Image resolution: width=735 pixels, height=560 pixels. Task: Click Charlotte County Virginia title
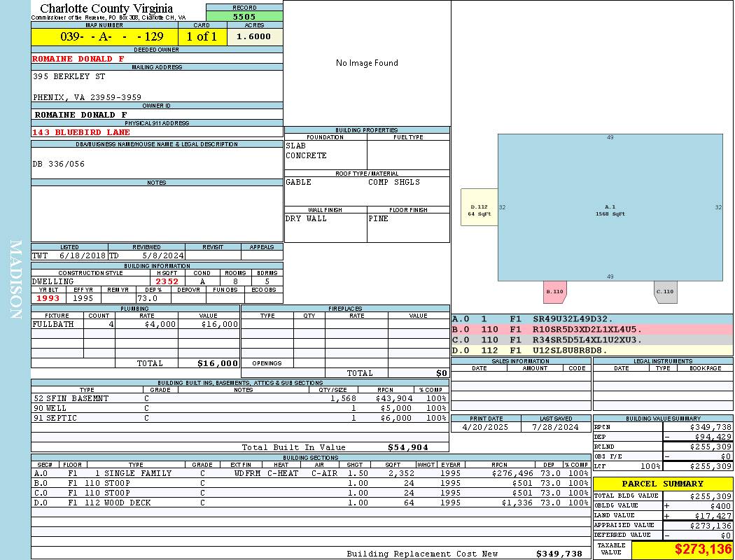tap(106, 8)
